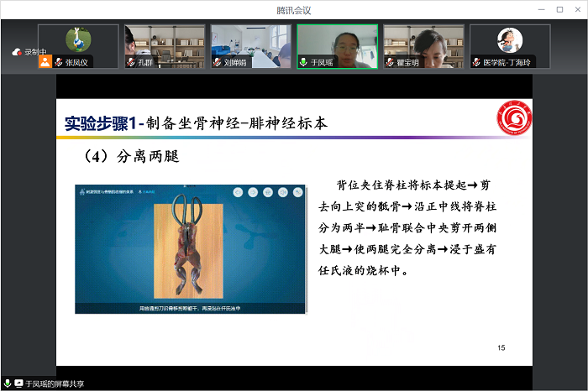
Task: Click the 录制中 recording status text
Action: (x=35, y=52)
